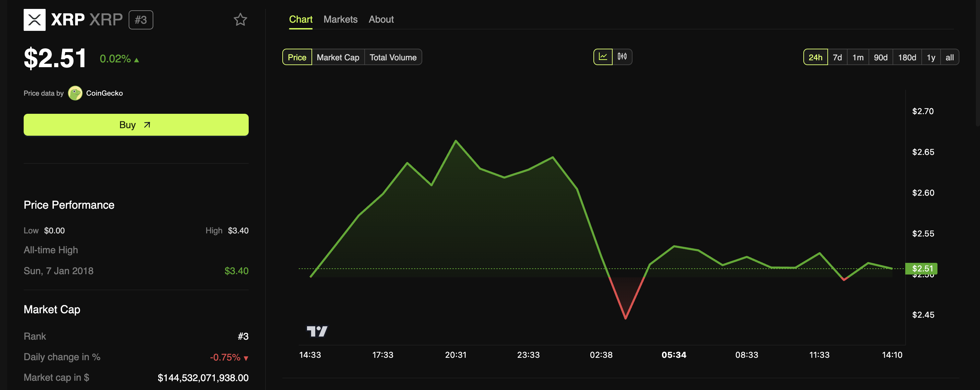Switch to line chart view icon
980x390 pixels.
602,57
